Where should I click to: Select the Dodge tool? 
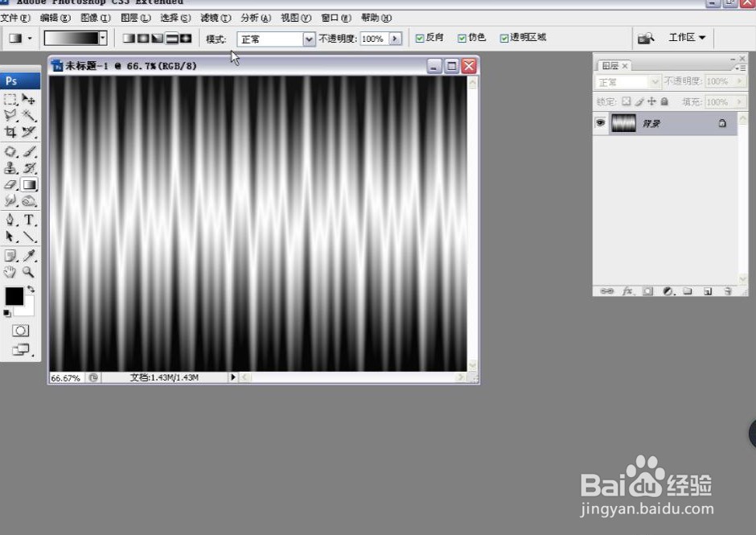tap(29, 200)
